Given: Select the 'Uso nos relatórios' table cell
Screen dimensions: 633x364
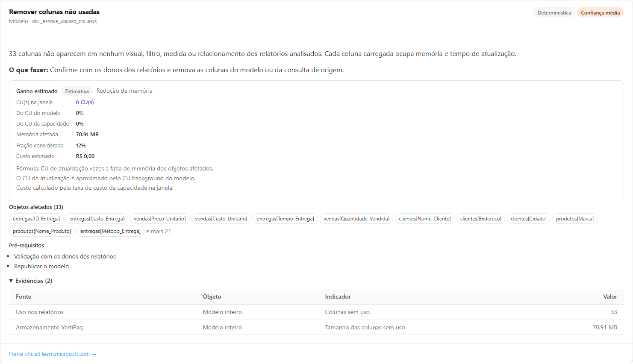Looking at the screenshot, I should pos(40,312).
